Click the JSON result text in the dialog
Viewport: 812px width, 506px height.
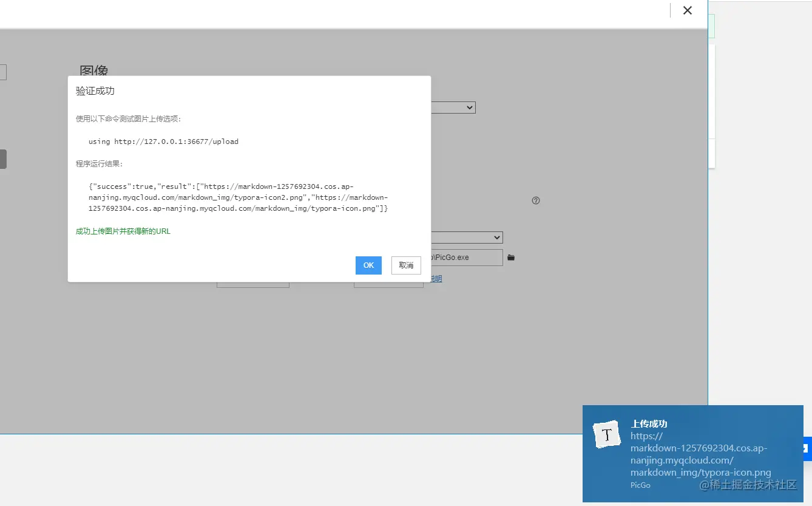tap(239, 197)
